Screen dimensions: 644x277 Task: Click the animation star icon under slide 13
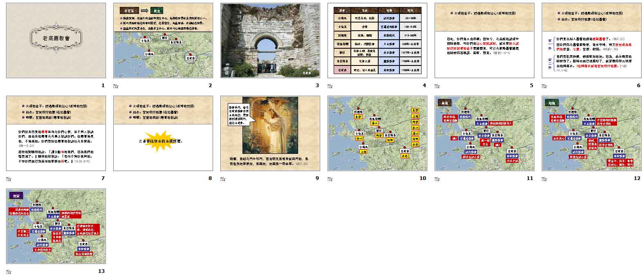tap(9, 271)
